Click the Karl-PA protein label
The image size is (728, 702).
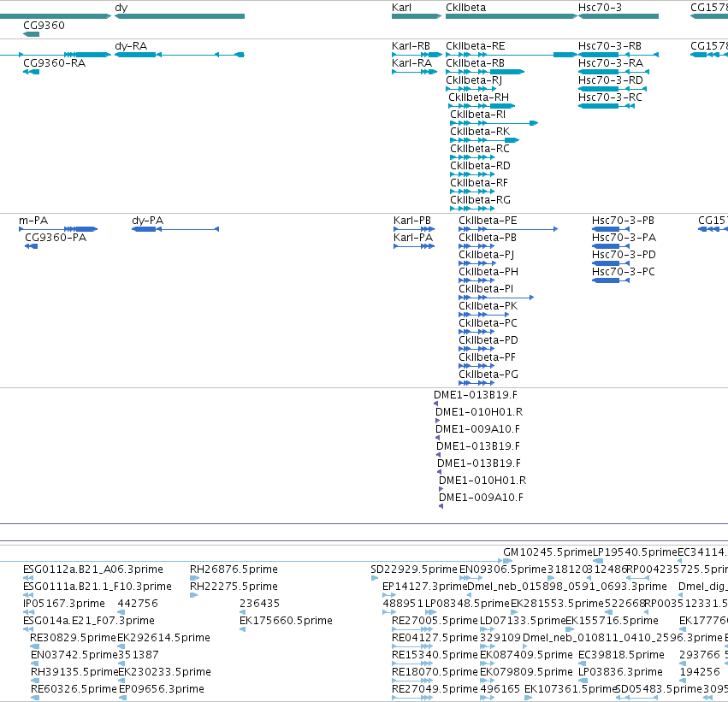tap(413, 238)
